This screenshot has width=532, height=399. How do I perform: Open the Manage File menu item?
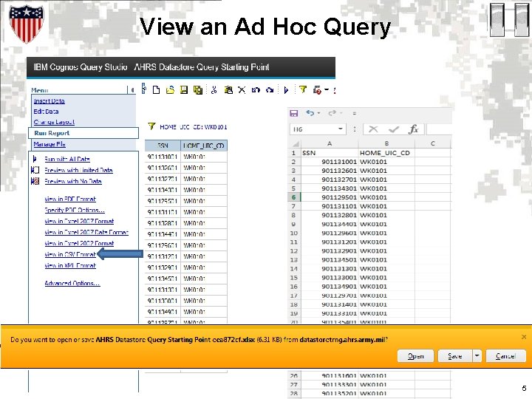pos(50,144)
